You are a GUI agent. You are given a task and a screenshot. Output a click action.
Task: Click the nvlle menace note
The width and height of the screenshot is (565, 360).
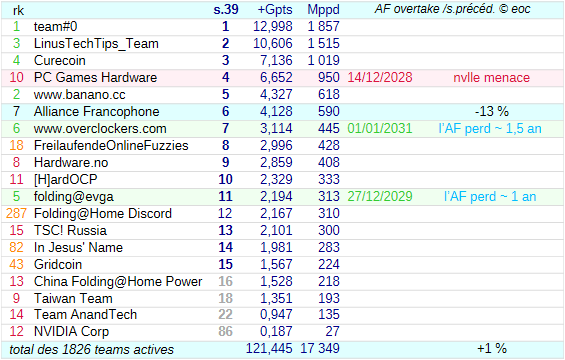click(491, 77)
